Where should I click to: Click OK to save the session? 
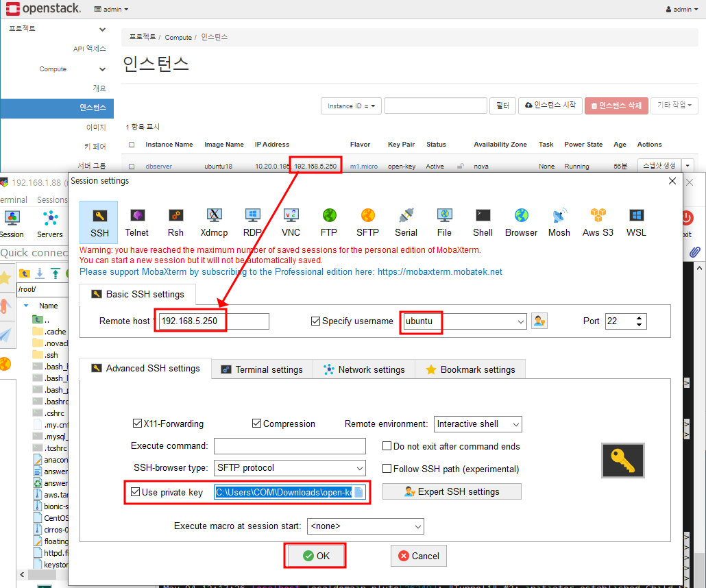(x=316, y=556)
